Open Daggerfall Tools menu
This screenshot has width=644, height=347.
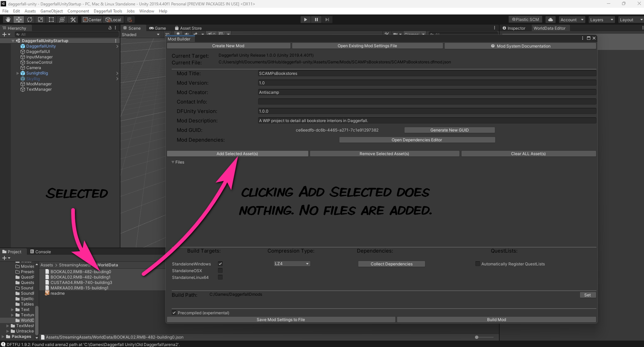pyautogui.click(x=108, y=11)
